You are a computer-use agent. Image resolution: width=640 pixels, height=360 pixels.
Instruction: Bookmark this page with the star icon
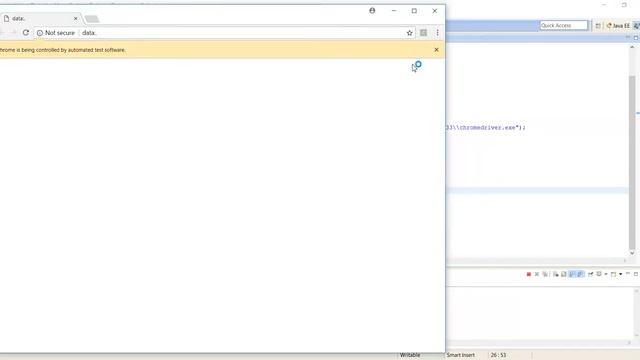click(409, 33)
